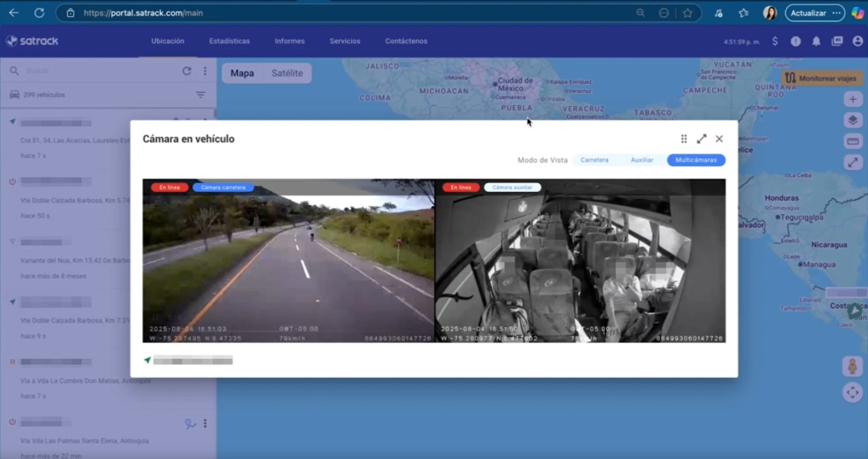The height and width of the screenshot is (459, 868).
Task: Open user account icon in header
Action: [x=858, y=41]
